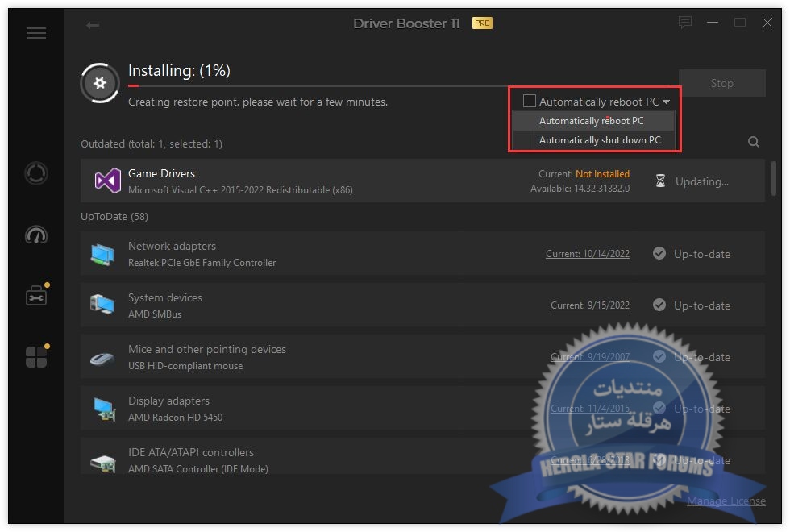Click the UpToDate (58) section header
790x532 pixels.
(x=114, y=217)
